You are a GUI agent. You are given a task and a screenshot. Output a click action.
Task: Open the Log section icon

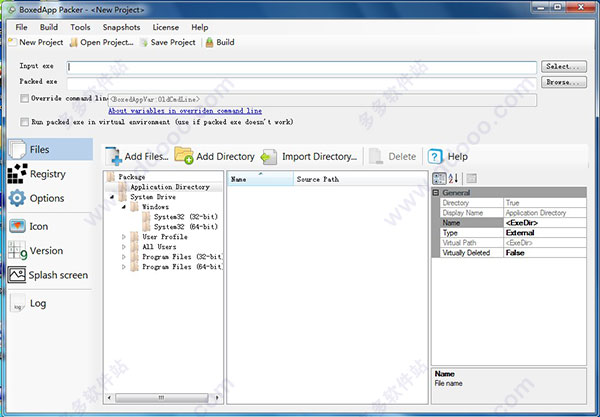(x=17, y=303)
